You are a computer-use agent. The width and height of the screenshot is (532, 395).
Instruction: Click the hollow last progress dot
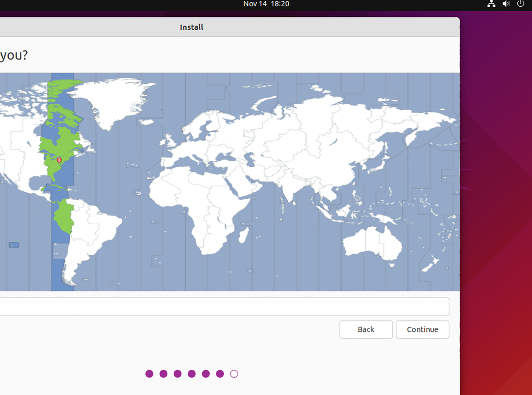(234, 374)
